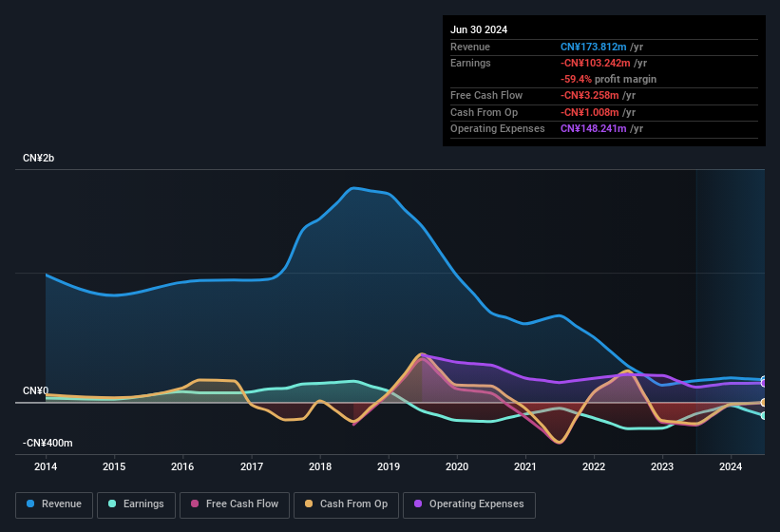Click the Revenue label in the tooltip
Viewport: 780px width, 532px height.
coord(470,47)
